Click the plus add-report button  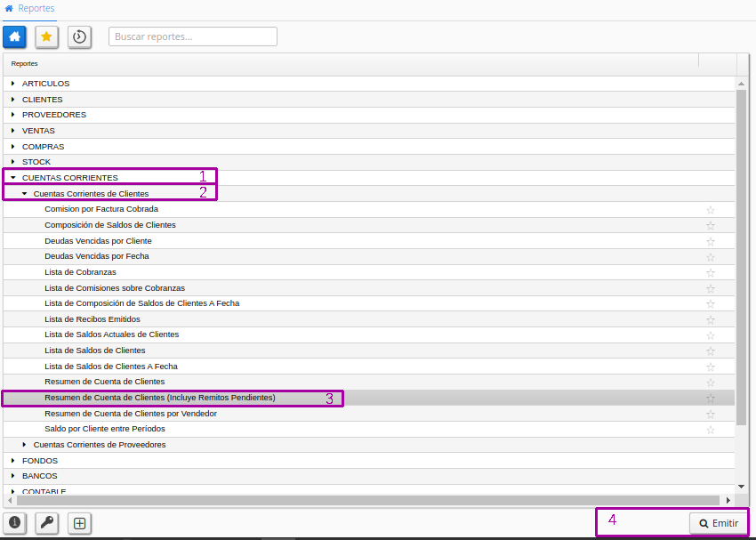[x=79, y=522]
